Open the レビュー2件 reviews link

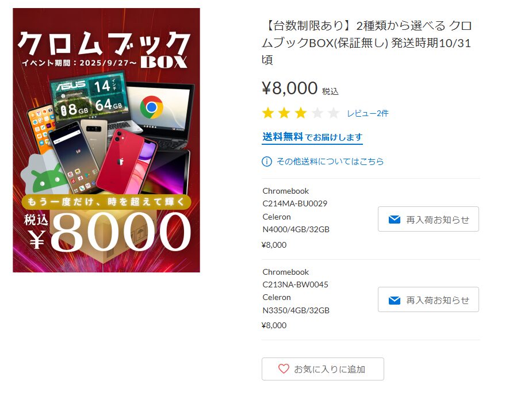pyautogui.click(x=368, y=114)
